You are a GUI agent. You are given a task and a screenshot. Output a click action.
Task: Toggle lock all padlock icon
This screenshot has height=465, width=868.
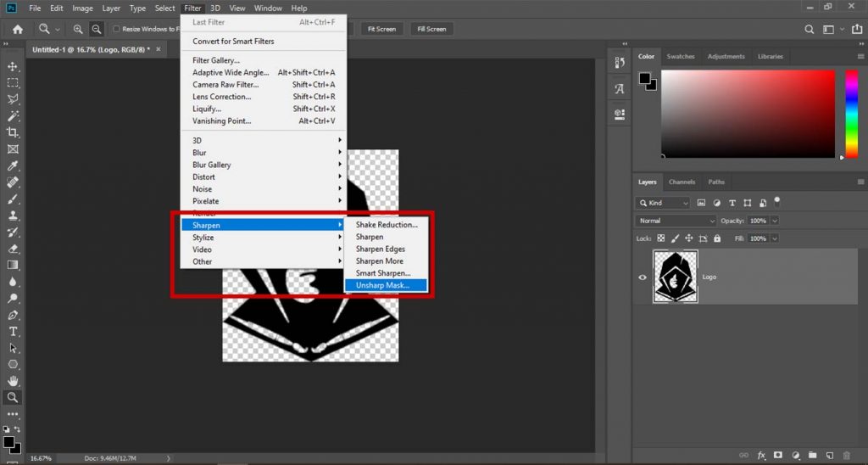click(x=717, y=238)
